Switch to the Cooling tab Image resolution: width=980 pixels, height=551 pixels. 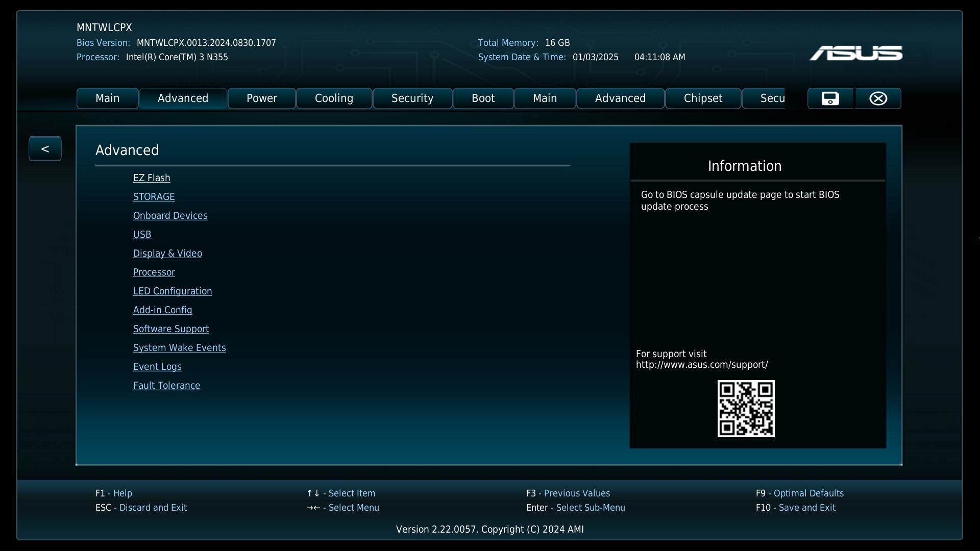click(x=334, y=98)
